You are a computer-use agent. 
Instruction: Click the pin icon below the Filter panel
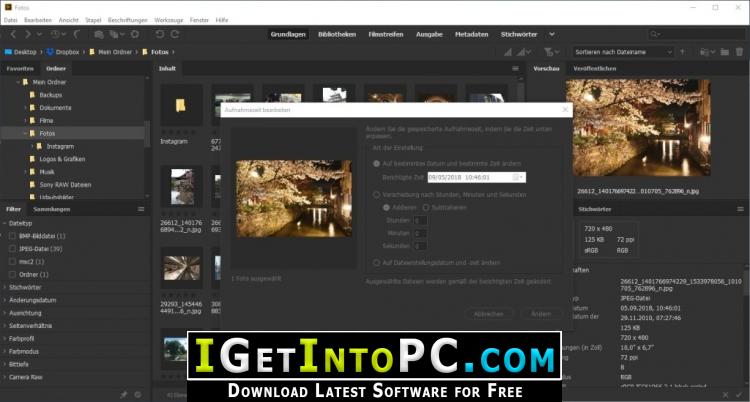point(123,395)
